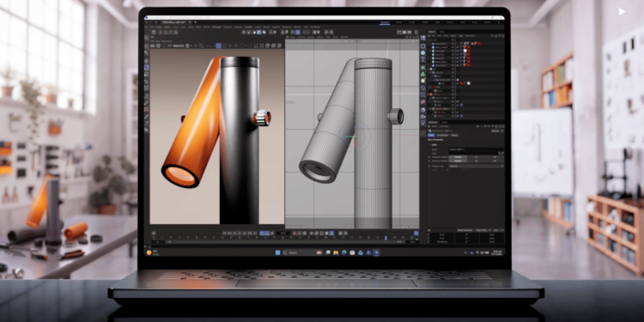Enable Points mode in top toolbar

pos(244,32)
